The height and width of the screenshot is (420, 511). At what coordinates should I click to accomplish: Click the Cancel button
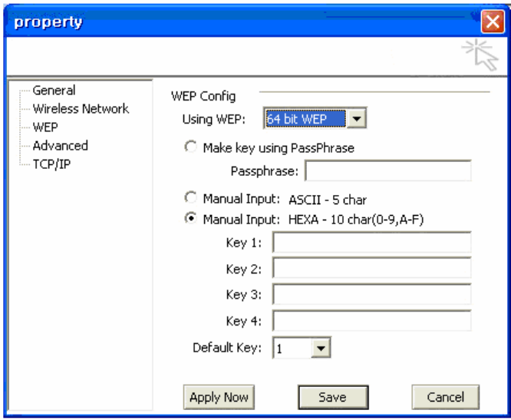pyautogui.click(x=446, y=397)
